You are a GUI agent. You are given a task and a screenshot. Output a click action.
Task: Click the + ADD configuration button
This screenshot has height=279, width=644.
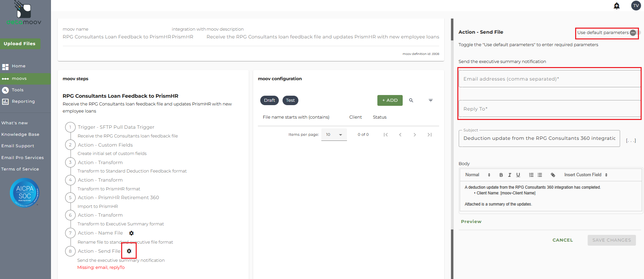coord(390,100)
